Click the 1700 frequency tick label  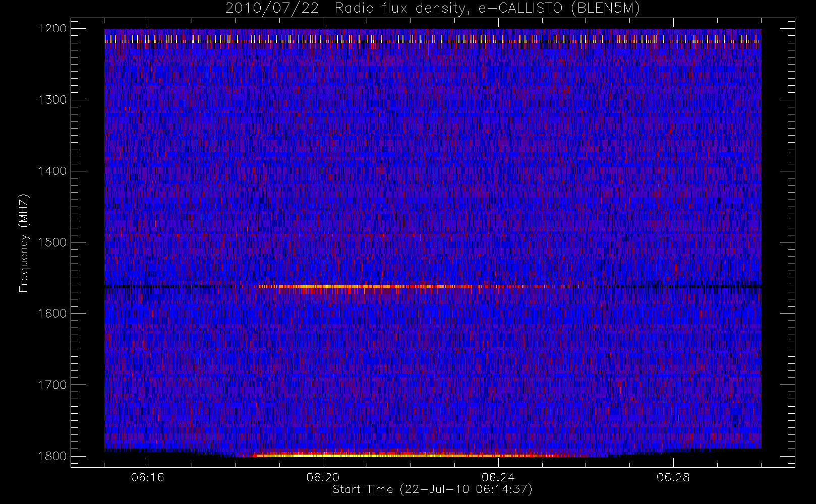pyautogui.click(x=52, y=385)
